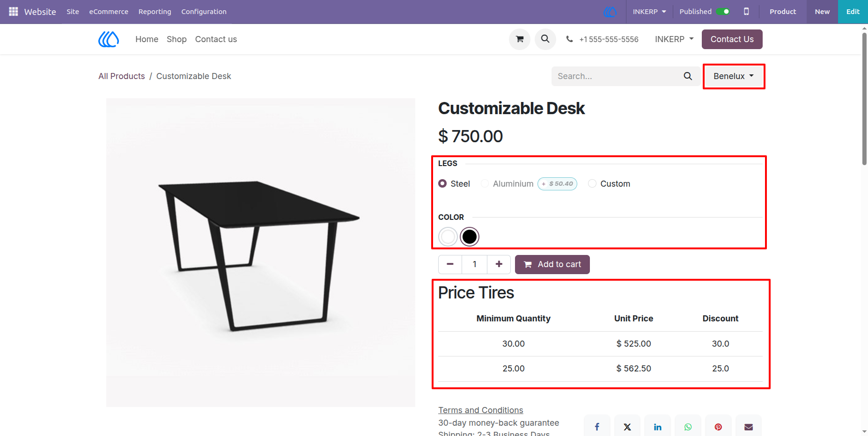Image resolution: width=868 pixels, height=436 pixels.
Task: Open the apps grid menu icon
Action: point(14,11)
